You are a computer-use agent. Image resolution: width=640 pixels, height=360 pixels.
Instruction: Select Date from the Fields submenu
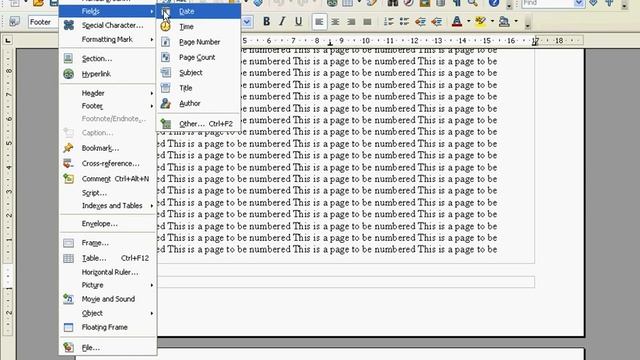(198, 11)
